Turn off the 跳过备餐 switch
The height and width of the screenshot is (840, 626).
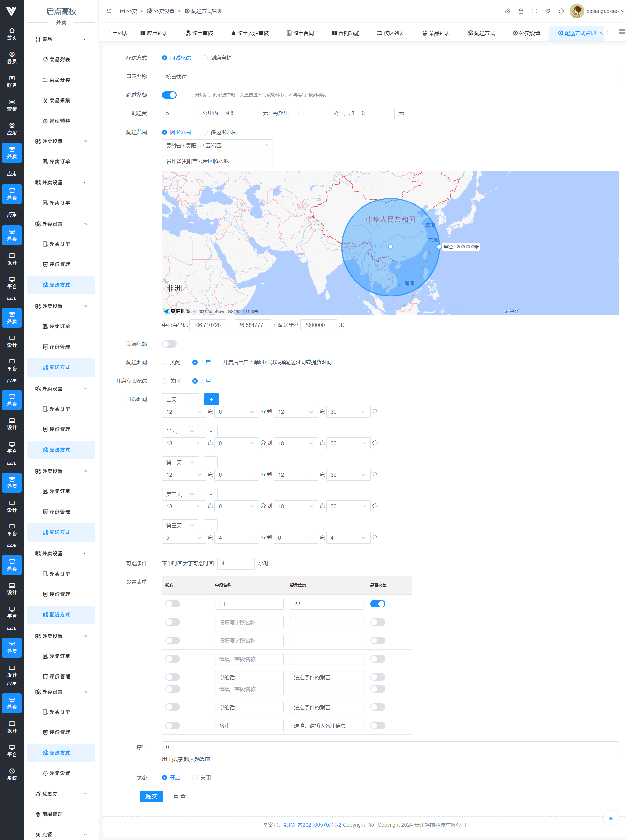pyautogui.click(x=169, y=95)
